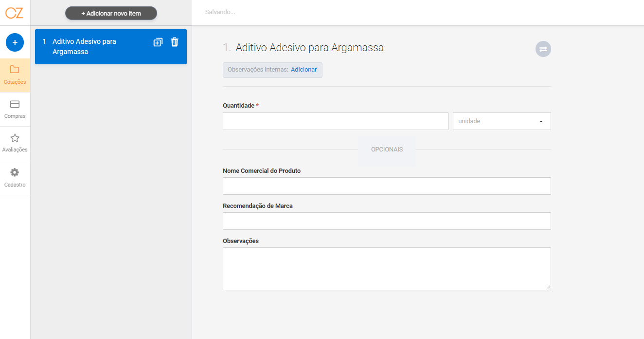This screenshot has height=339, width=644.
Task: Click the Observações text area
Action: click(x=387, y=269)
